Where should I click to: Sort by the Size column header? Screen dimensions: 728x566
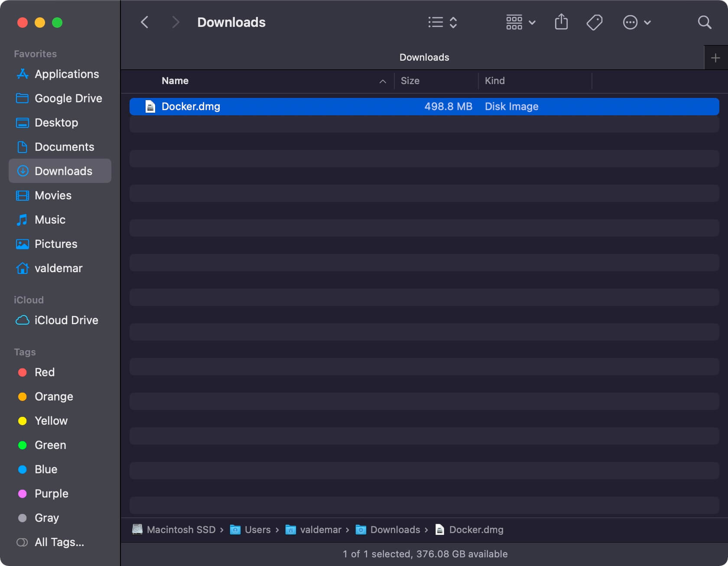[x=410, y=81]
